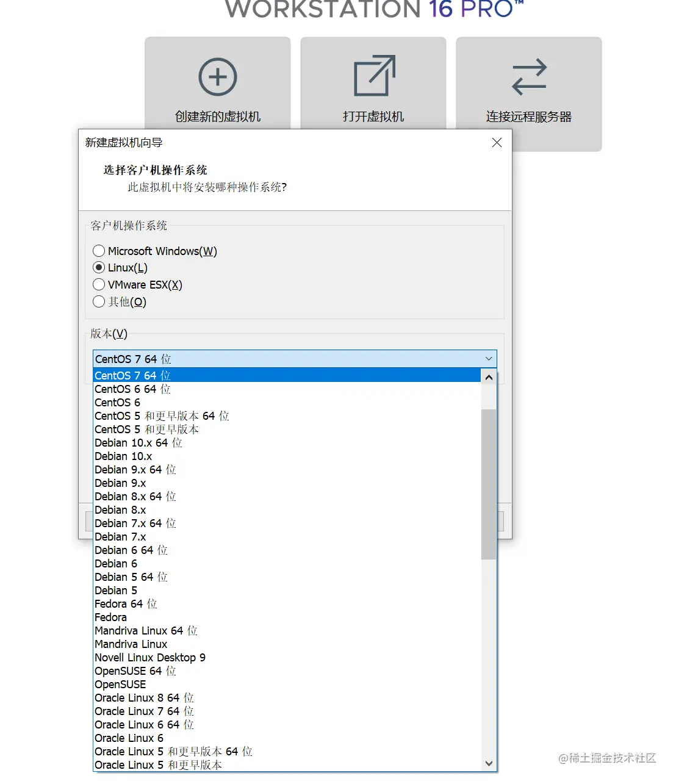Pick Debian 7.x entry

287,536
